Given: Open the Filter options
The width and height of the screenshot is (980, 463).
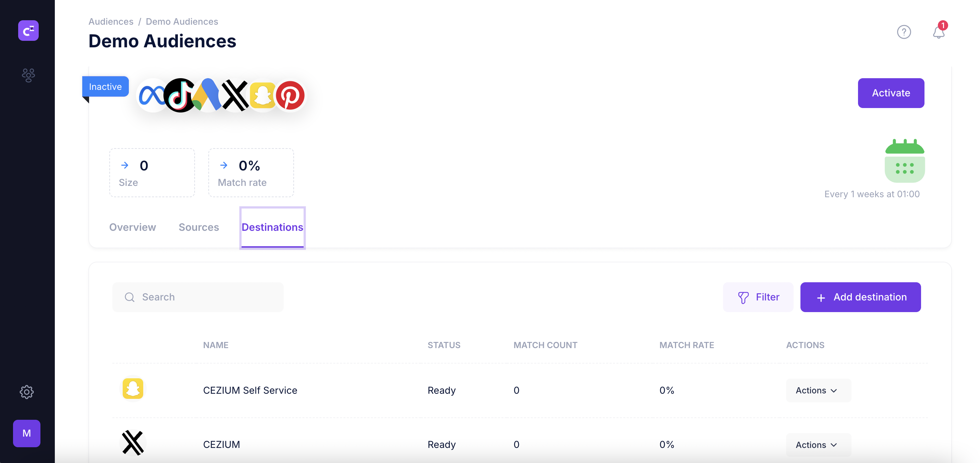Looking at the screenshot, I should click(758, 297).
